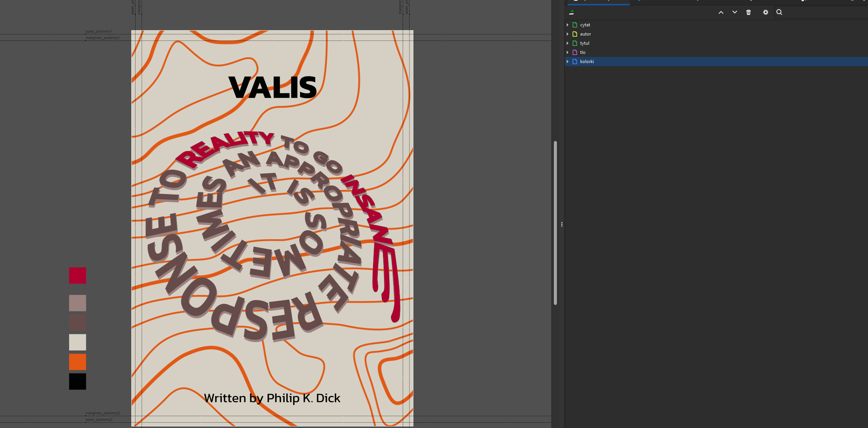
Task: Select the VALIS title text on the cover
Action: pos(273,87)
